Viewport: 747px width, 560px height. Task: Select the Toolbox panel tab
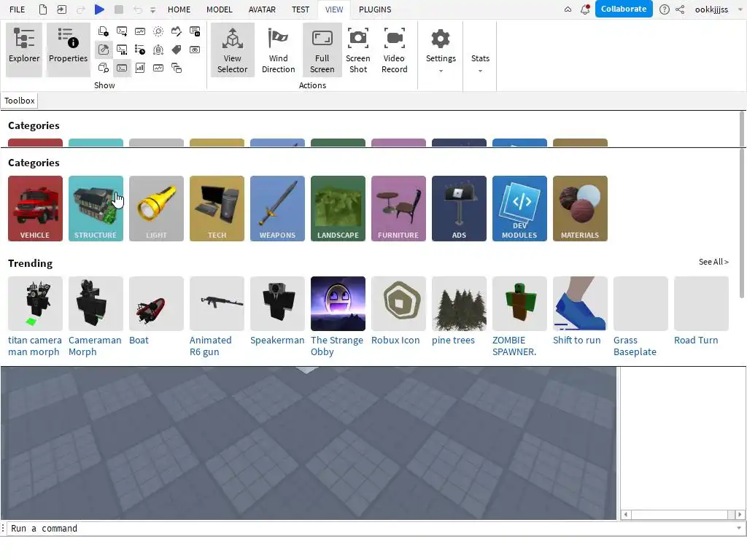tap(20, 101)
